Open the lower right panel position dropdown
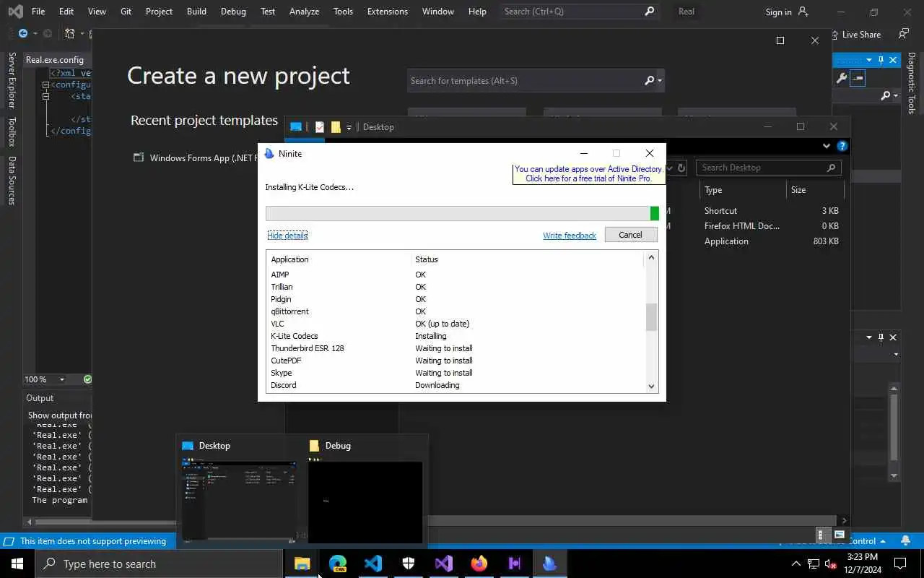Viewport: 924px width, 578px height. click(x=869, y=337)
